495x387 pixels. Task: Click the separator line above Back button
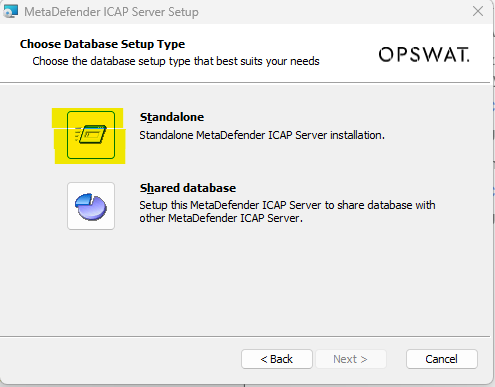(x=245, y=336)
